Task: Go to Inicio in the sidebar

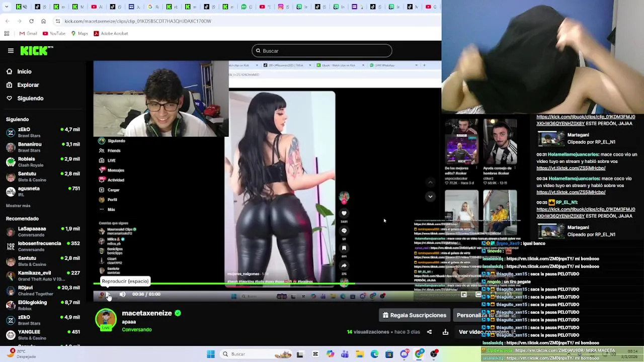Action: (19, 72)
